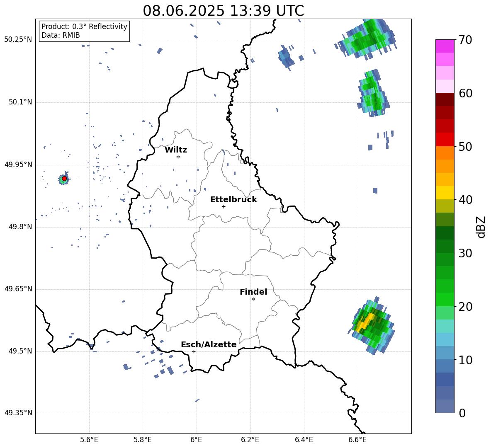Click the 49.95°N latitude label
Image resolution: width=491 pixels, height=448 pixels.
click(18, 164)
